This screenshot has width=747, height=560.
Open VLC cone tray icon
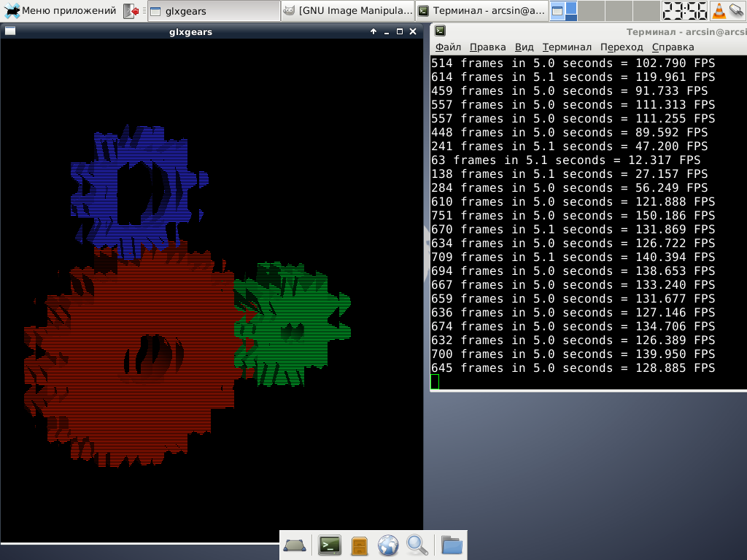(719, 11)
